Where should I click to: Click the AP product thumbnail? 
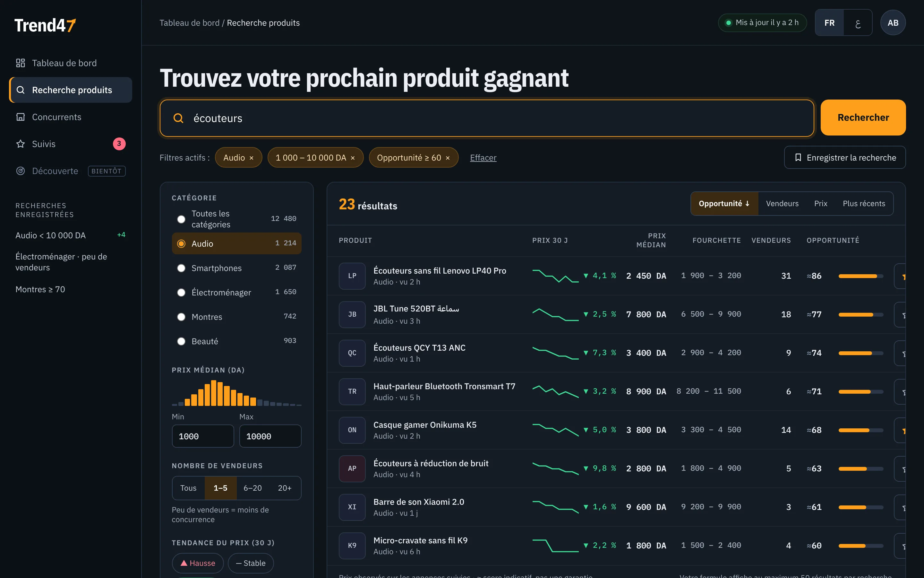352,469
